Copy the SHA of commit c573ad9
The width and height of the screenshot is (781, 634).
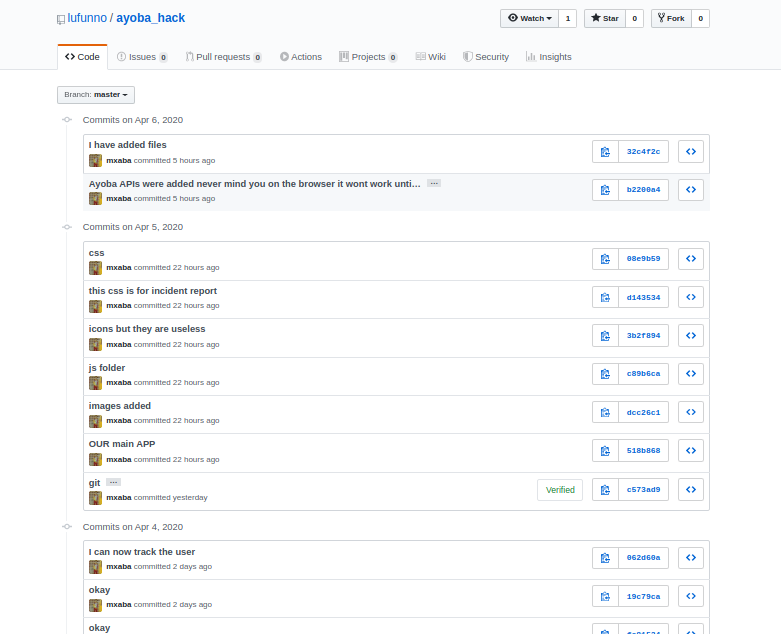coord(605,490)
